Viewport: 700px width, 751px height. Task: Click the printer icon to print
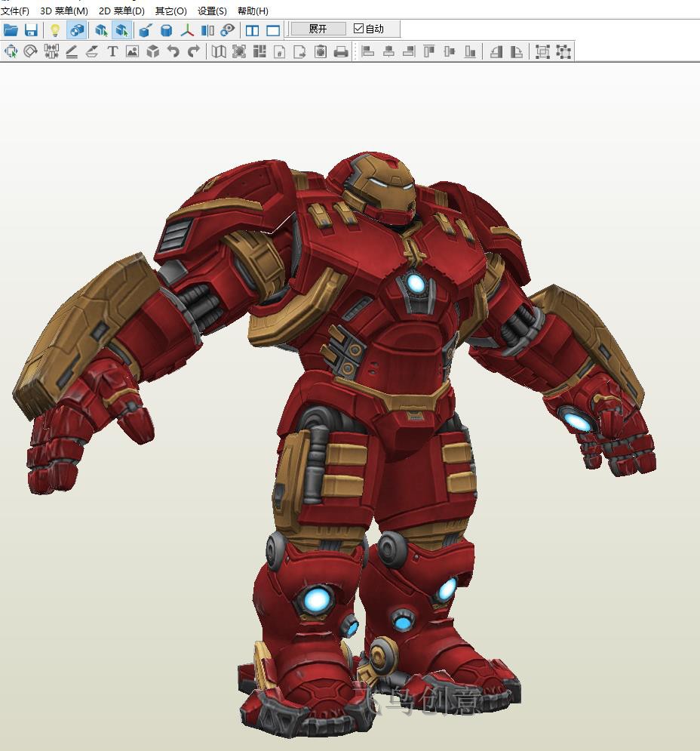tap(341, 51)
